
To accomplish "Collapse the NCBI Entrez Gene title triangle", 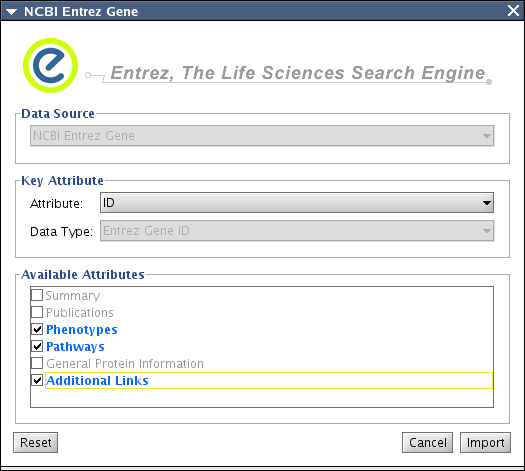I will (x=11, y=12).
